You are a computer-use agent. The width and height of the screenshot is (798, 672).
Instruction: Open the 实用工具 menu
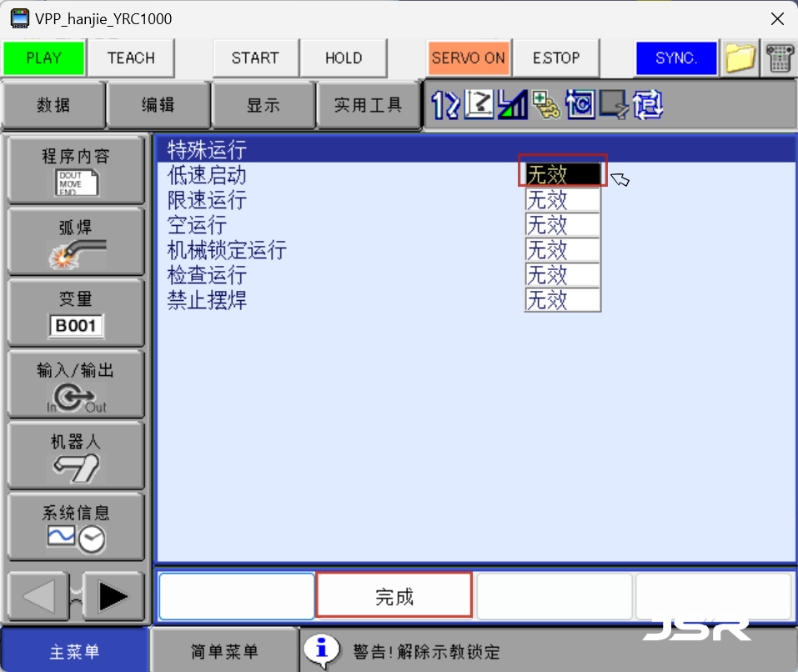368,105
